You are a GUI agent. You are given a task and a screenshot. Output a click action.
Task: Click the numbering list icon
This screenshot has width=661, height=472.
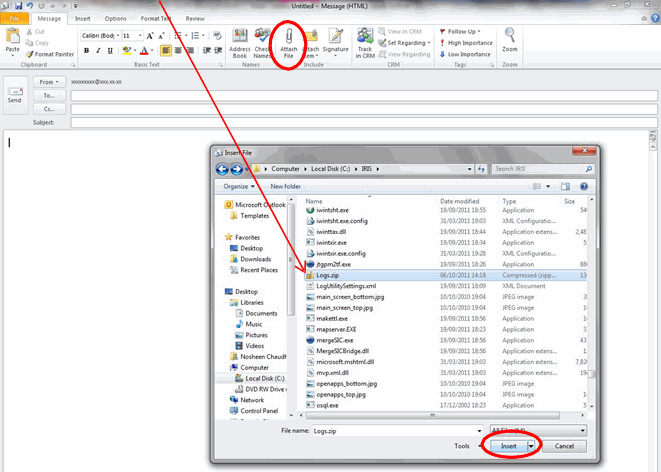195,36
